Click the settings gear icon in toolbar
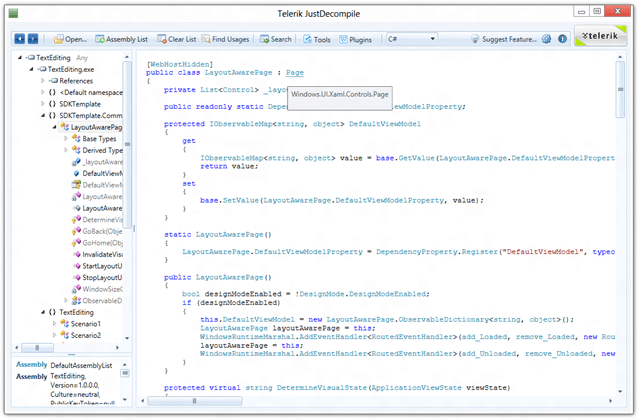 [x=546, y=39]
